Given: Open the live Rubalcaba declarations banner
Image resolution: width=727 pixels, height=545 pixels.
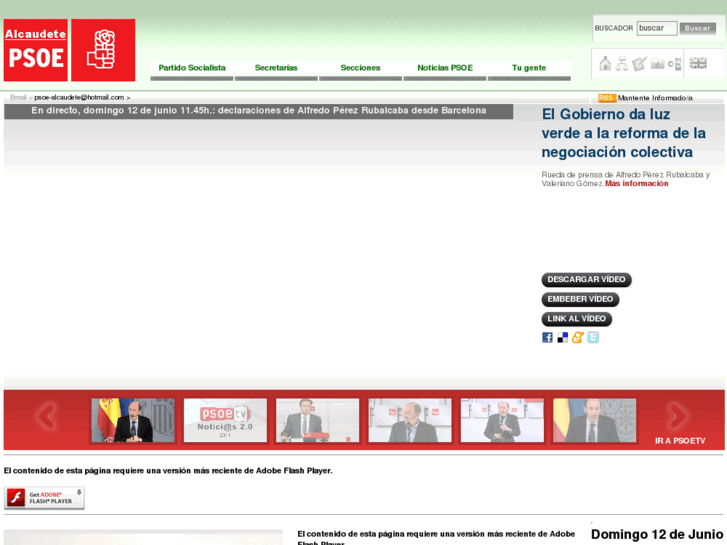Looking at the screenshot, I should pyautogui.click(x=259, y=111).
